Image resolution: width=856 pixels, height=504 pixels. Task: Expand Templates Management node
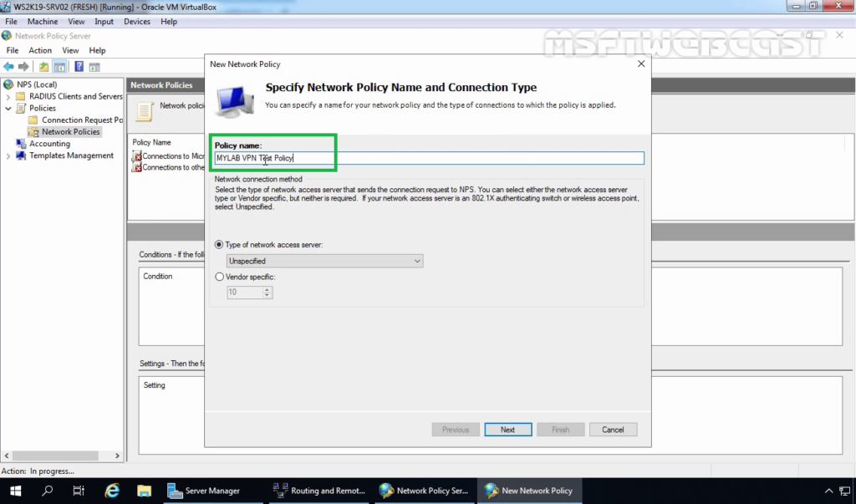(8, 156)
